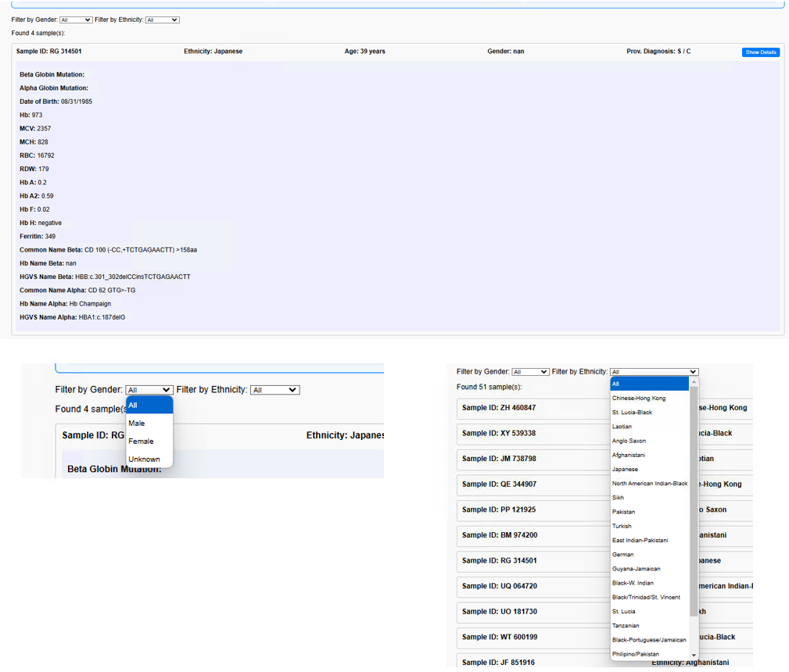Open Gender dropdown above Found 51 samples
This screenshot has width=789, height=672.
coord(530,372)
